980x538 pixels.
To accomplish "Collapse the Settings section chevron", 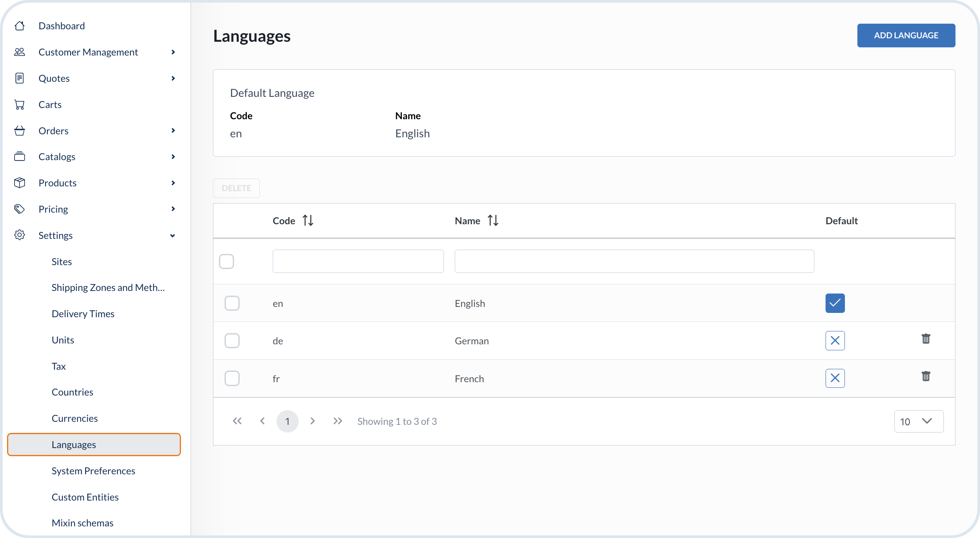I will tap(173, 235).
